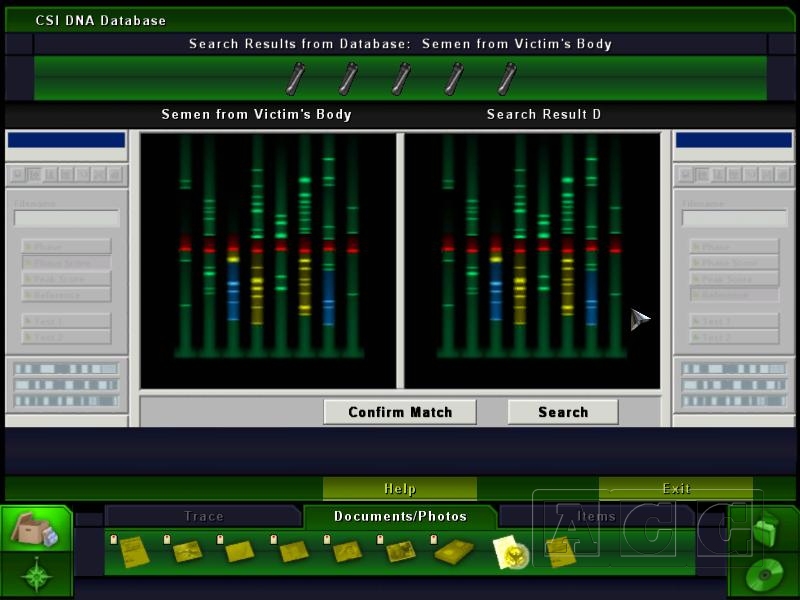Pick the third document in evidence tray
Image resolution: width=800 pixels, height=600 pixels.
[240, 552]
